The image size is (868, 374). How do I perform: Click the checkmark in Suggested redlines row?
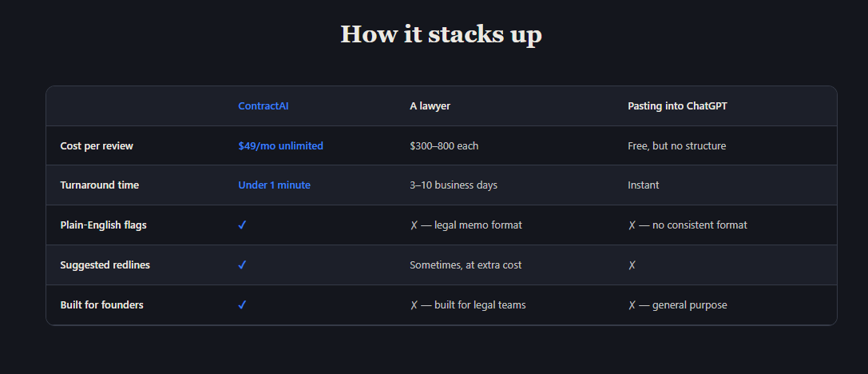coord(242,265)
